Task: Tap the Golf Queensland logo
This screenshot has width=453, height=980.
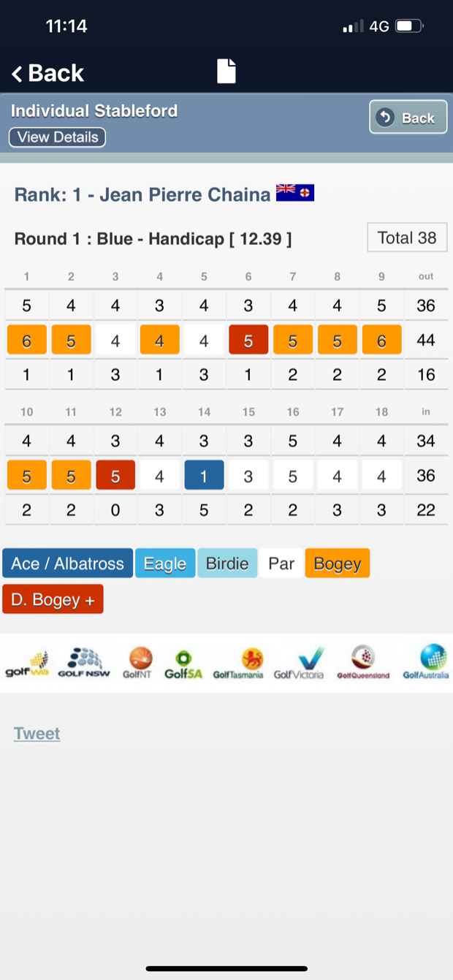Action: 362,663
